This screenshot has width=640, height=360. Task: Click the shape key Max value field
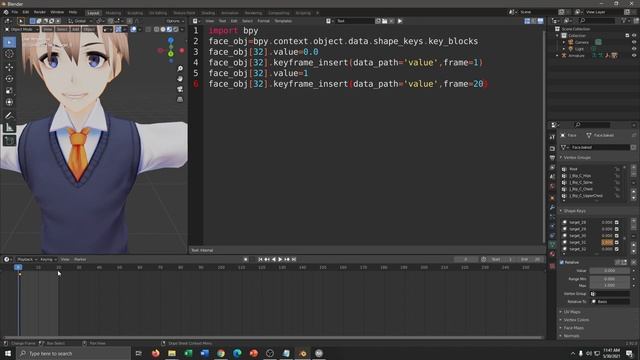(609, 285)
